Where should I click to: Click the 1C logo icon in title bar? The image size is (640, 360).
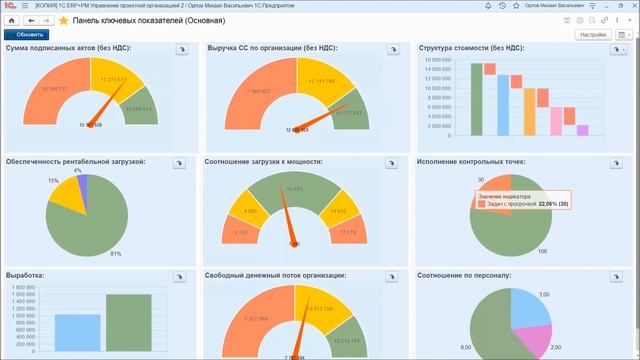click(10, 6)
